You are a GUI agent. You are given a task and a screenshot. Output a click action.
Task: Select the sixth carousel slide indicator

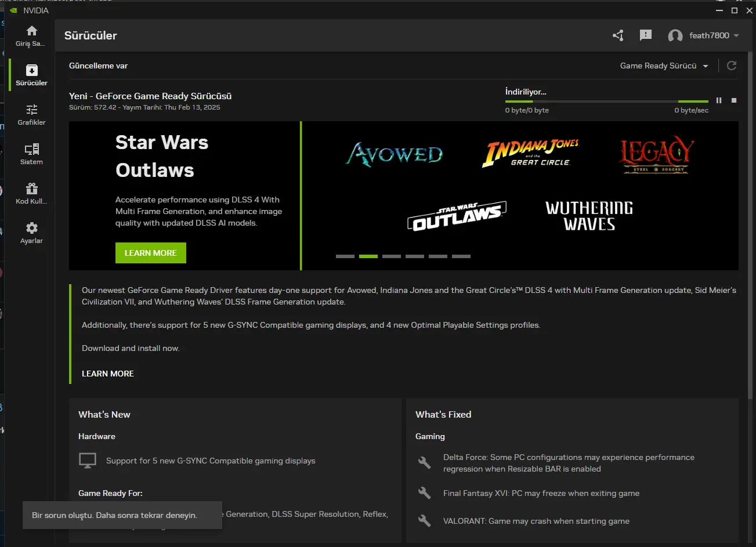461,256
